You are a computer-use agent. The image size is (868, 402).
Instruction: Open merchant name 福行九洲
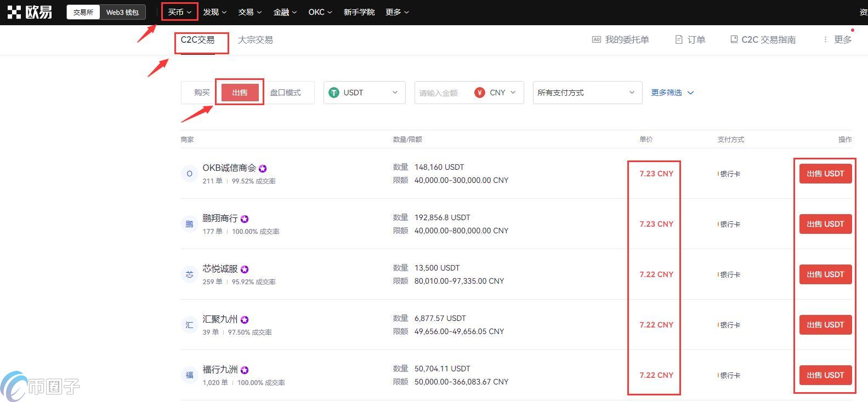(220, 370)
